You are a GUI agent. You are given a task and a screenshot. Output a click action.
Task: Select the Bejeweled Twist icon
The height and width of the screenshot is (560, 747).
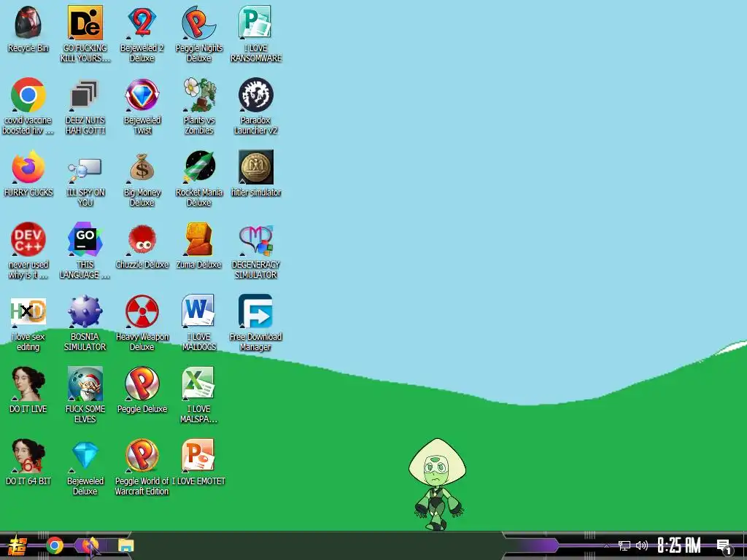pos(142,95)
